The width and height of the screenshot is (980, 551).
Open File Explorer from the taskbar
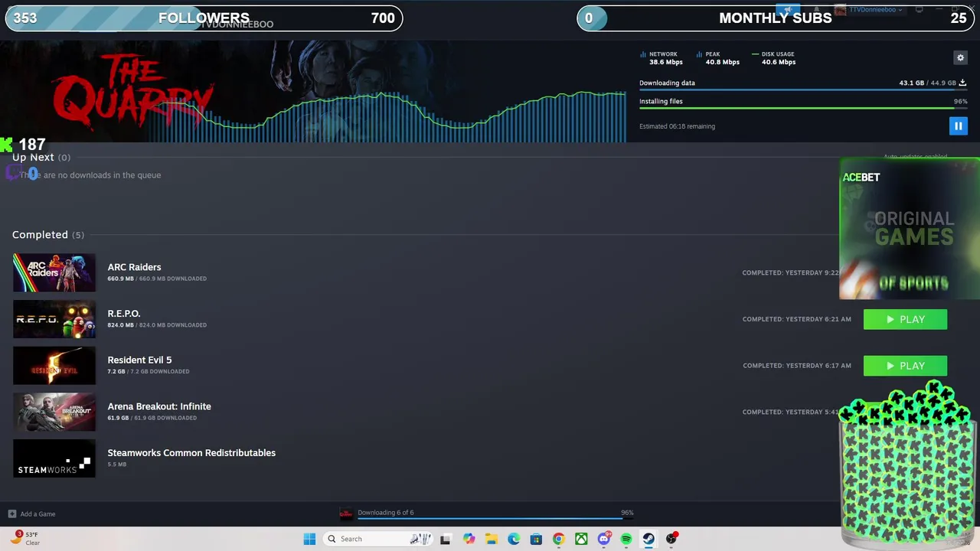point(492,539)
